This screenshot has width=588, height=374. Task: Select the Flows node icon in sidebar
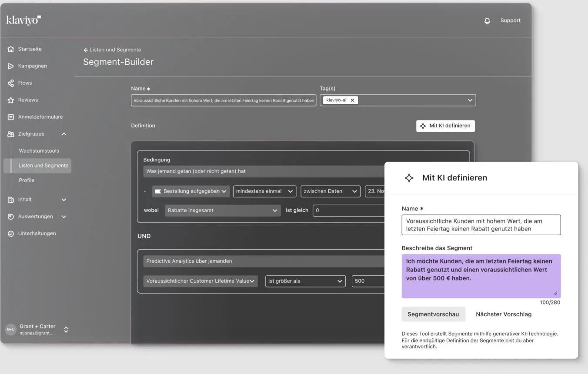coord(10,83)
